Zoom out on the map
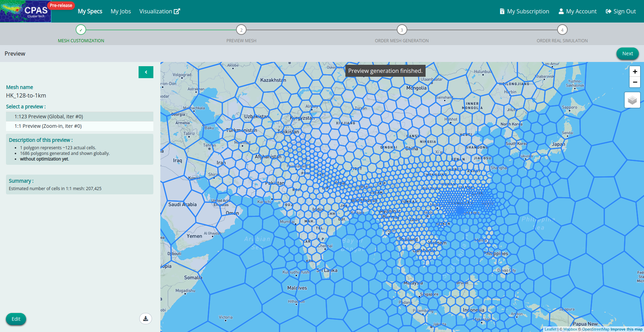Viewport: 644px width, 332px height. (x=635, y=82)
